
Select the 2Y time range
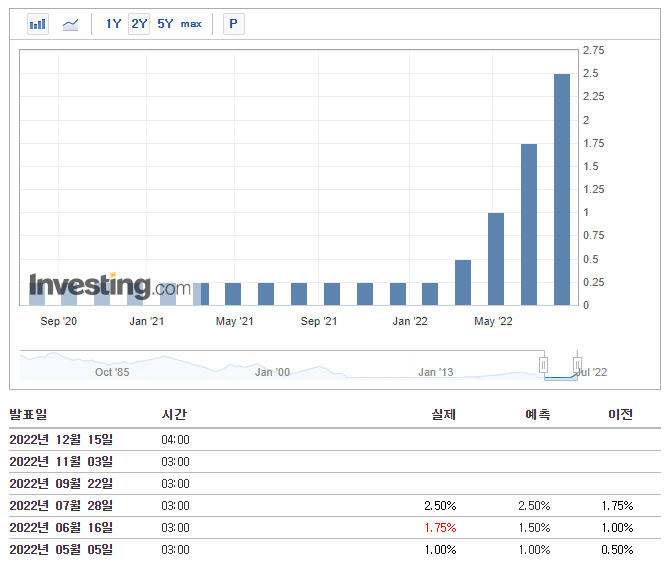(139, 23)
